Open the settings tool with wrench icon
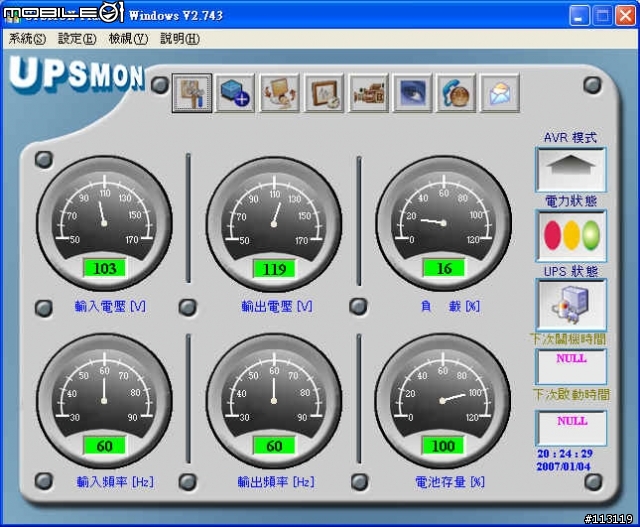Viewport: 640px width, 527px height. (192, 93)
